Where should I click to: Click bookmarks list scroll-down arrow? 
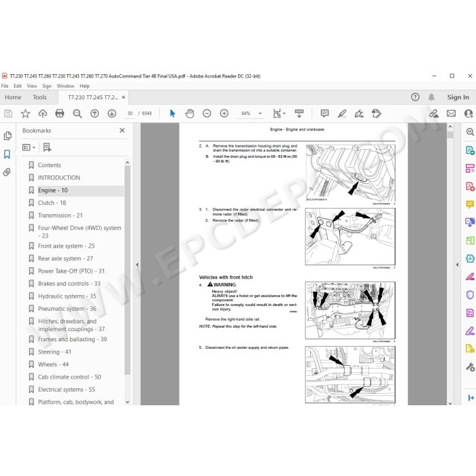pos(127,402)
